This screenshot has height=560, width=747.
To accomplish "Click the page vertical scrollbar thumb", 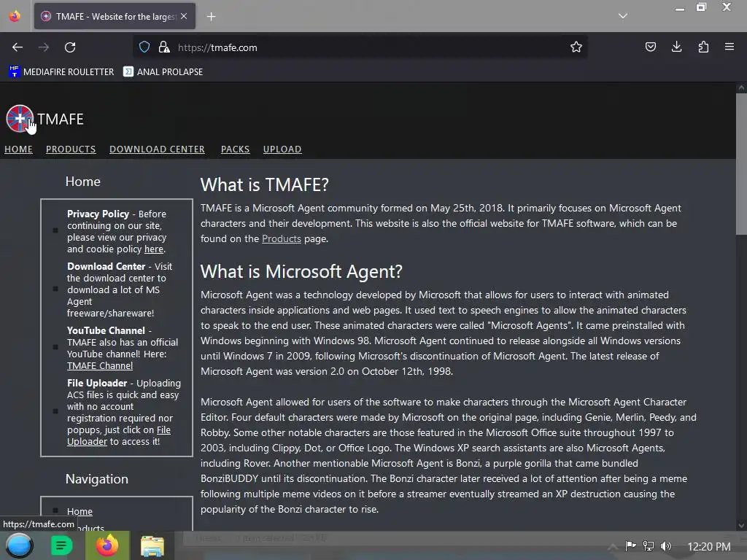I will click(x=741, y=164).
